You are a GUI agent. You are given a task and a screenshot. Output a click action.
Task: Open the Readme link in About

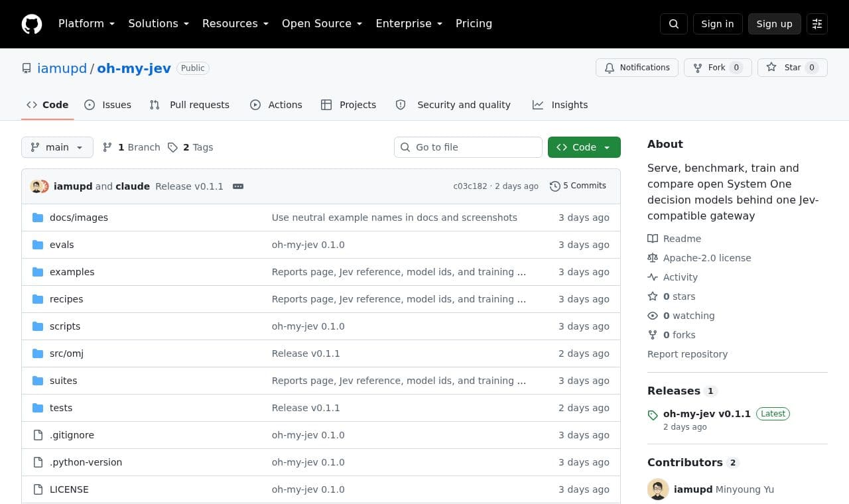[x=675, y=239]
